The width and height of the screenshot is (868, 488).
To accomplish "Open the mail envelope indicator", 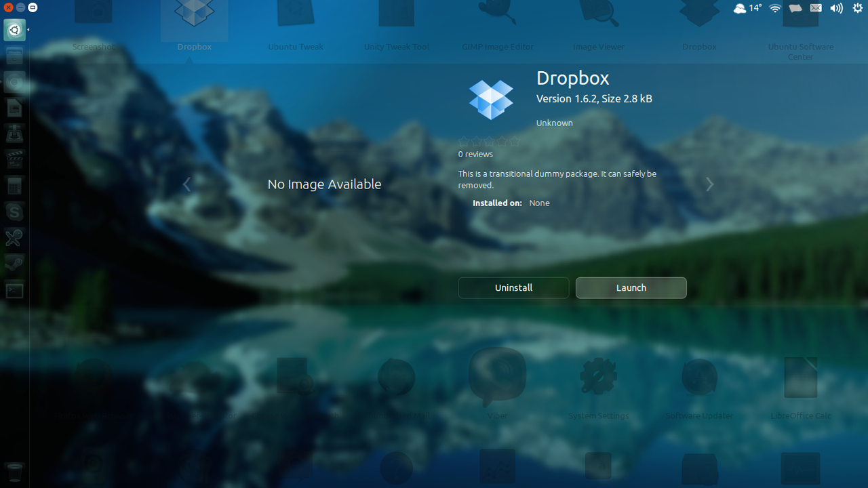I will point(816,8).
